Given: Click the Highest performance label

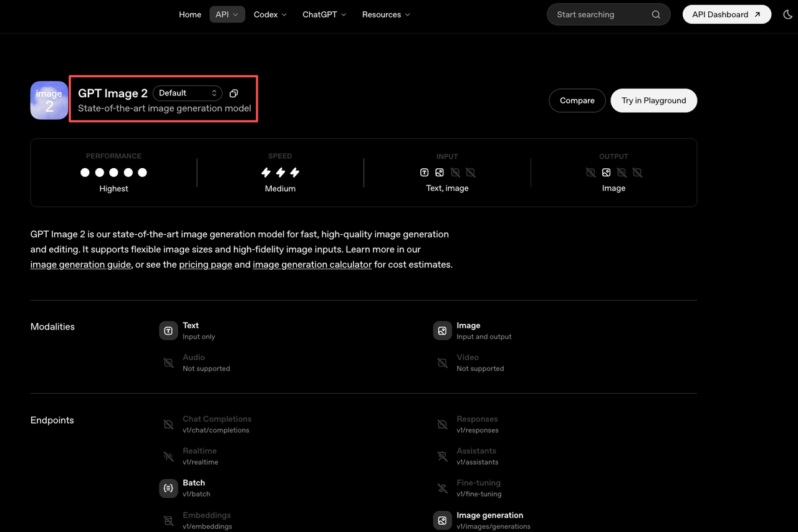Looking at the screenshot, I should [x=113, y=189].
